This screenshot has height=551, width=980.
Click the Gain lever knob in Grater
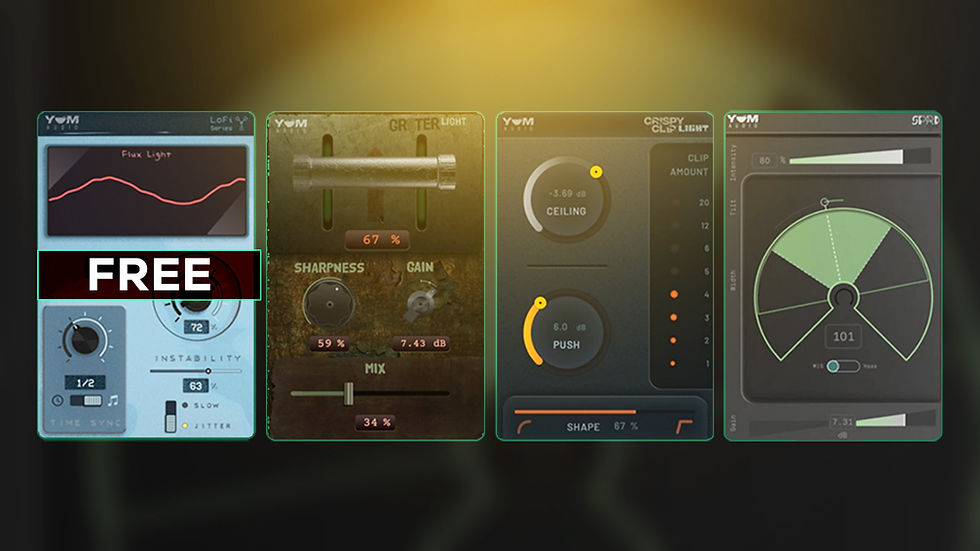(421, 302)
